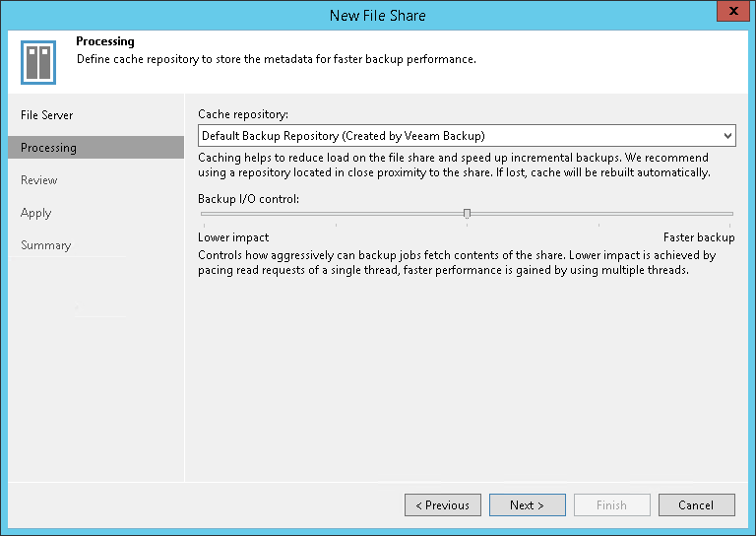Set slider to rightmost Faster backup tick

(x=730, y=225)
